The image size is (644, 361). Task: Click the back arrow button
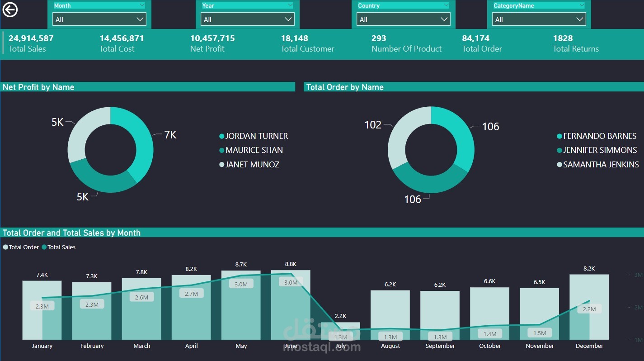point(10,9)
